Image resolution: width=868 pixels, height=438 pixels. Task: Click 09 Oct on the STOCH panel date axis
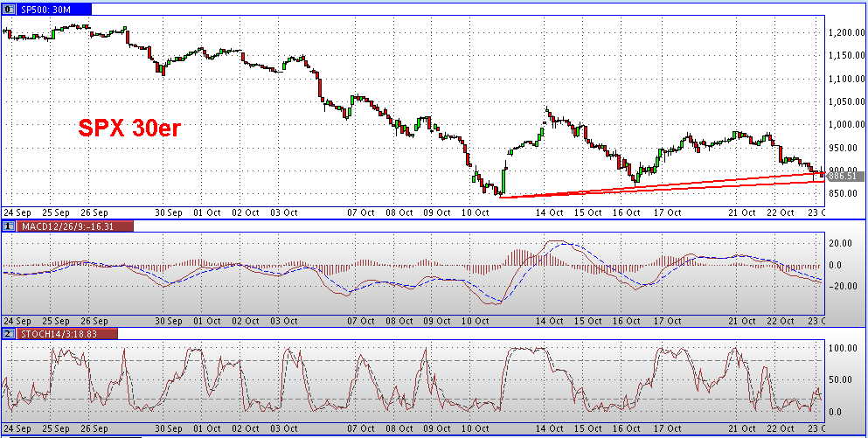coord(437,428)
